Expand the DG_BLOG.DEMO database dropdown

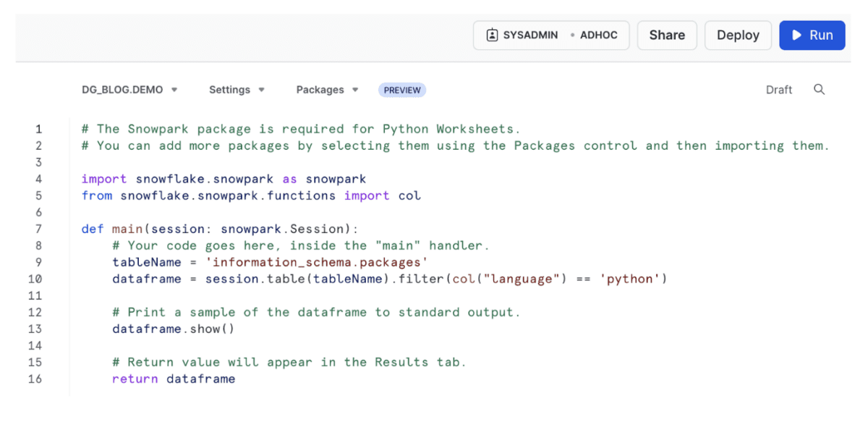pyautogui.click(x=129, y=90)
